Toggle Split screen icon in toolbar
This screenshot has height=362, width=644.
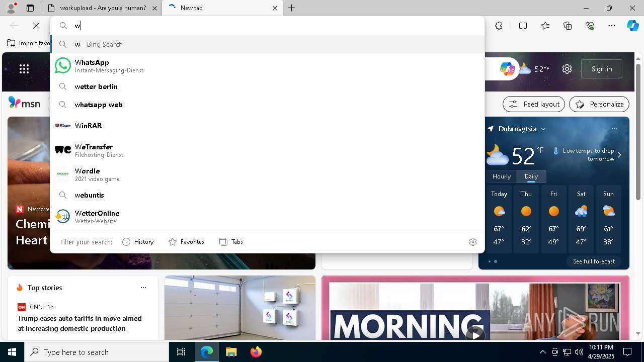[523, 26]
